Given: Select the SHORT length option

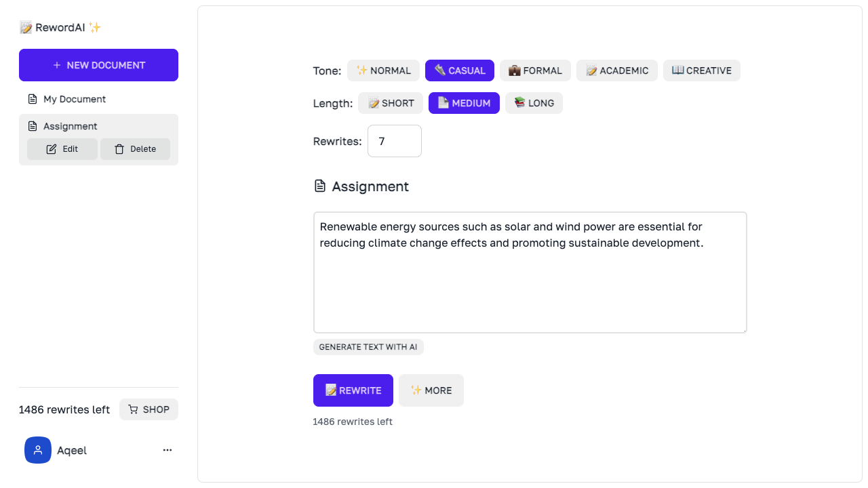Looking at the screenshot, I should (391, 102).
